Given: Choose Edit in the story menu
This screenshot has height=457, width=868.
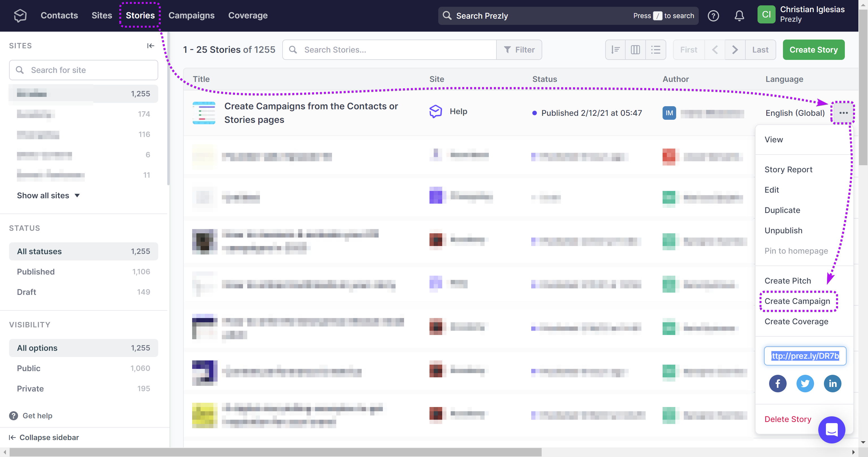Looking at the screenshot, I should [x=772, y=190].
